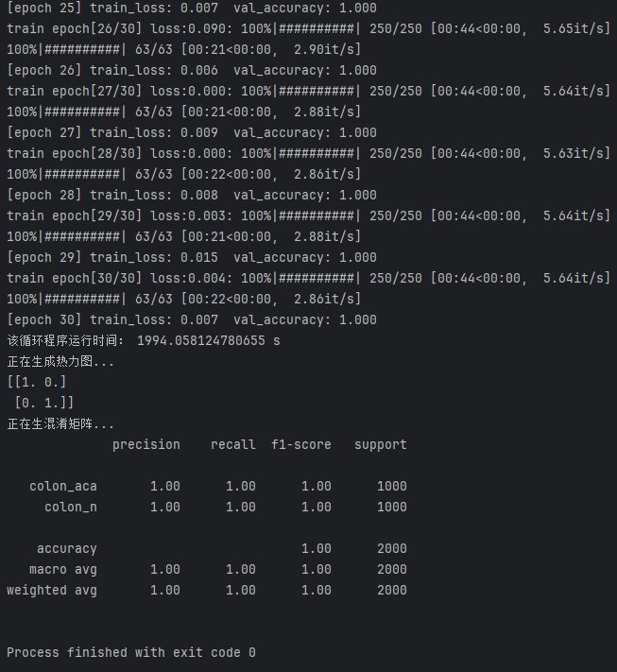Click the "f1-score" column header

pyautogui.click(x=300, y=444)
